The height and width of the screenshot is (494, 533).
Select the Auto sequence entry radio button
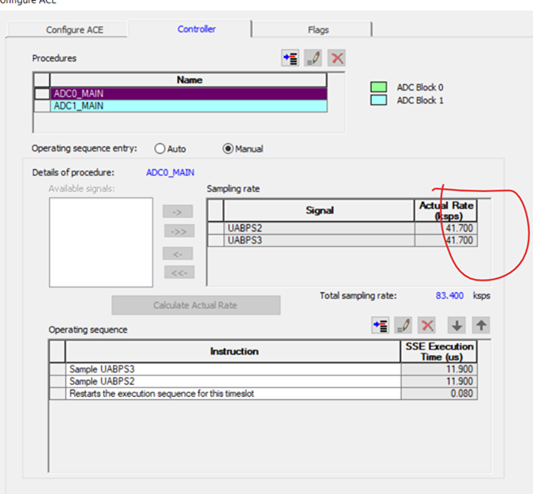click(x=160, y=149)
